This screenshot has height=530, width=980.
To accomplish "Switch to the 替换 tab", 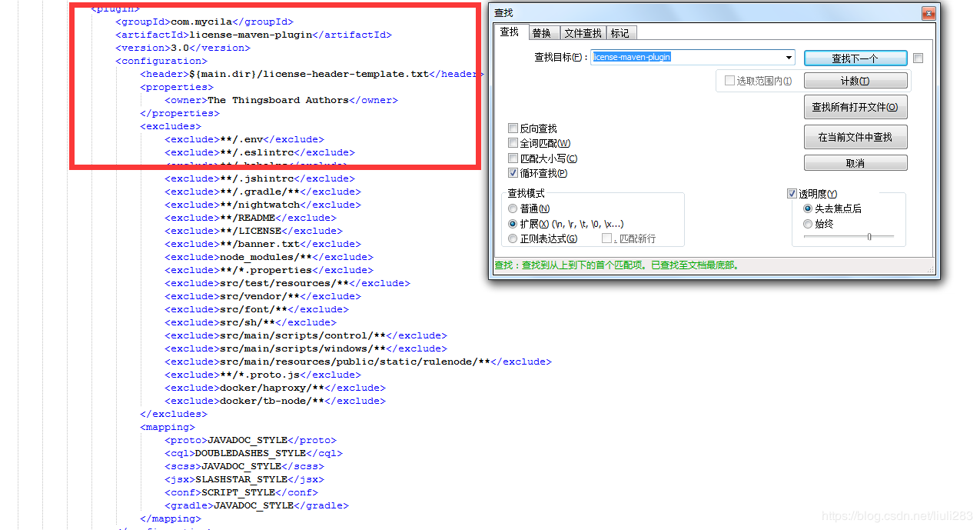I will point(542,33).
